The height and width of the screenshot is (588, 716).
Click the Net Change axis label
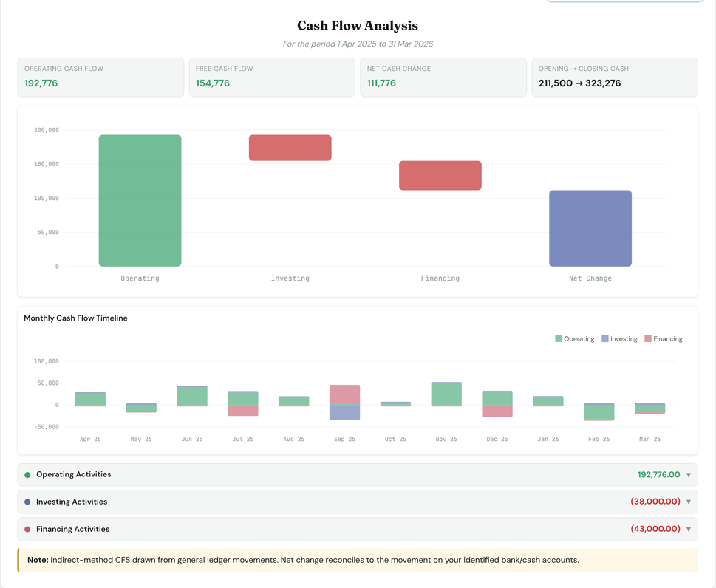point(590,278)
